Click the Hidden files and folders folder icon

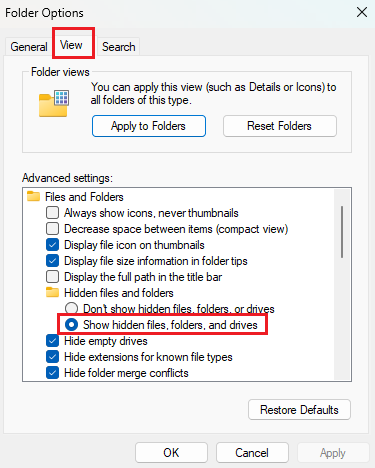tap(52, 292)
